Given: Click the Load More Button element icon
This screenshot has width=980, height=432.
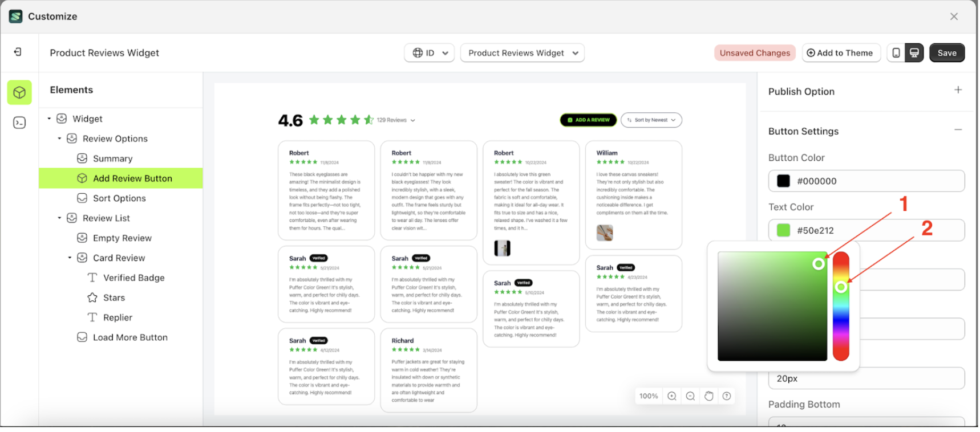Looking at the screenshot, I should click(x=82, y=337).
